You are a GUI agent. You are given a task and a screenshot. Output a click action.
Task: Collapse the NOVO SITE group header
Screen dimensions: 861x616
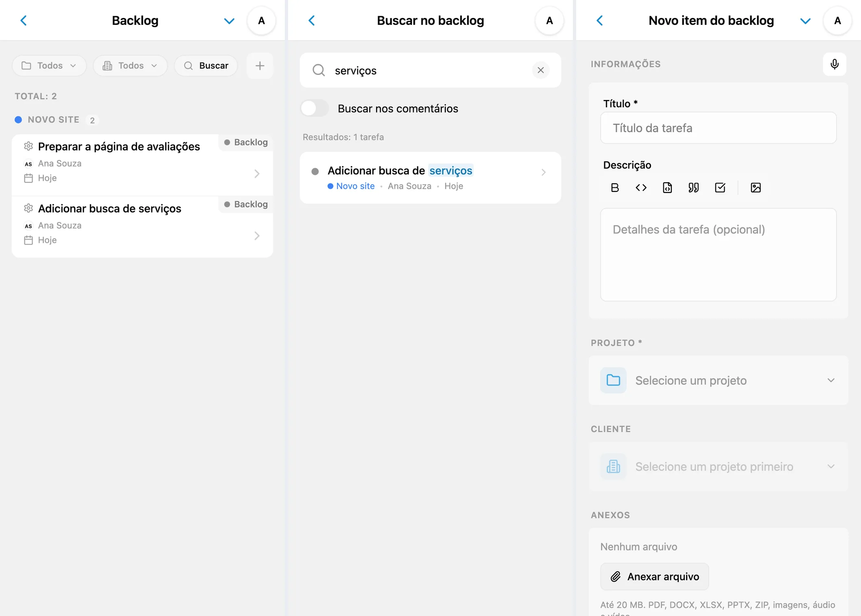(57, 120)
